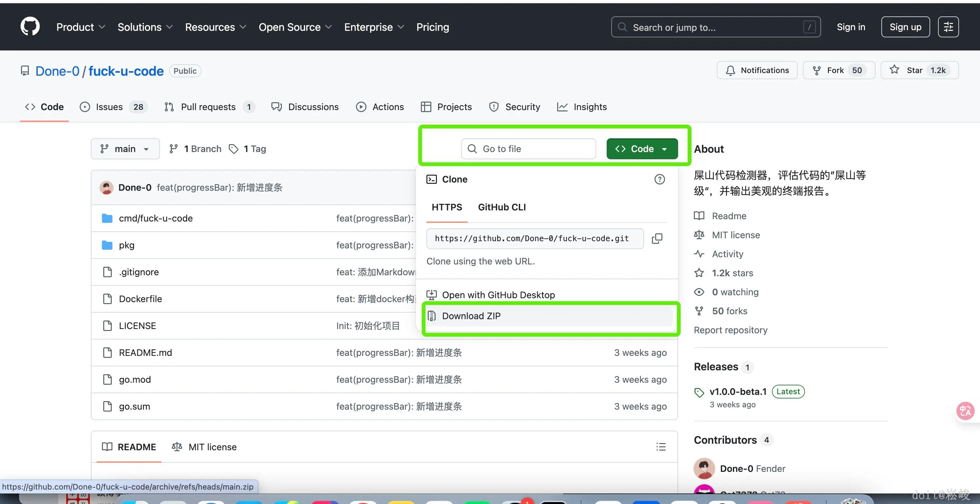The height and width of the screenshot is (504, 980).
Task: Click the Clone help question icon
Action: (x=659, y=179)
